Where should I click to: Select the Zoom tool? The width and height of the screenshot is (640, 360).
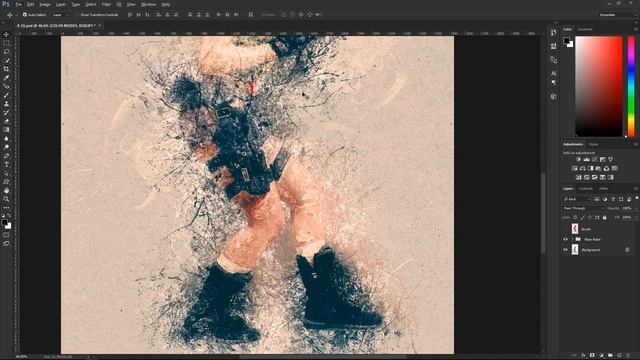pyautogui.click(x=6, y=199)
